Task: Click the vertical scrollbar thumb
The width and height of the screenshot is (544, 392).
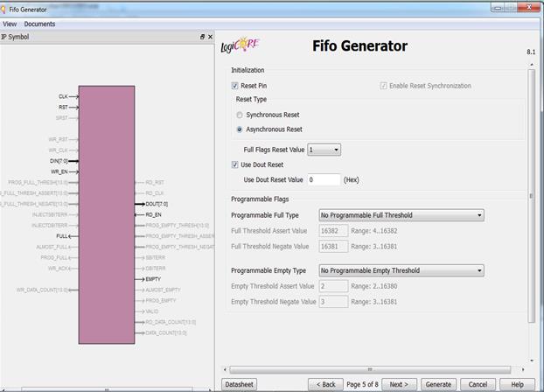Action: pyautogui.click(x=531, y=196)
